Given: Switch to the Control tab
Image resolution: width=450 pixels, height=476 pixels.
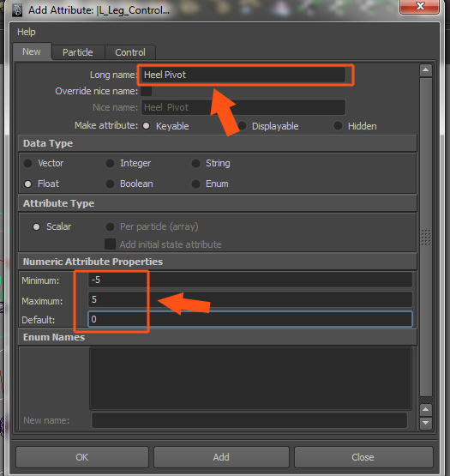Looking at the screenshot, I should click(130, 52).
